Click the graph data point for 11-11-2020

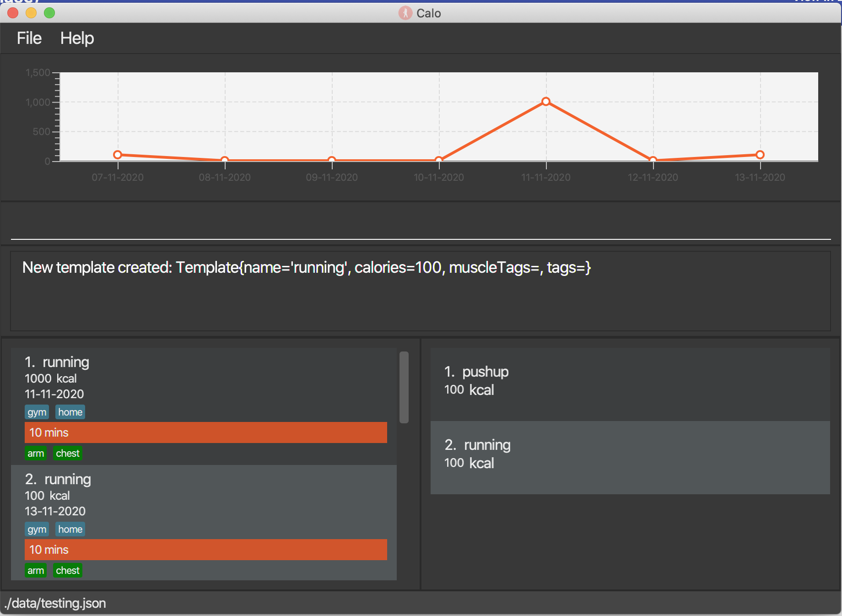[x=545, y=102]
